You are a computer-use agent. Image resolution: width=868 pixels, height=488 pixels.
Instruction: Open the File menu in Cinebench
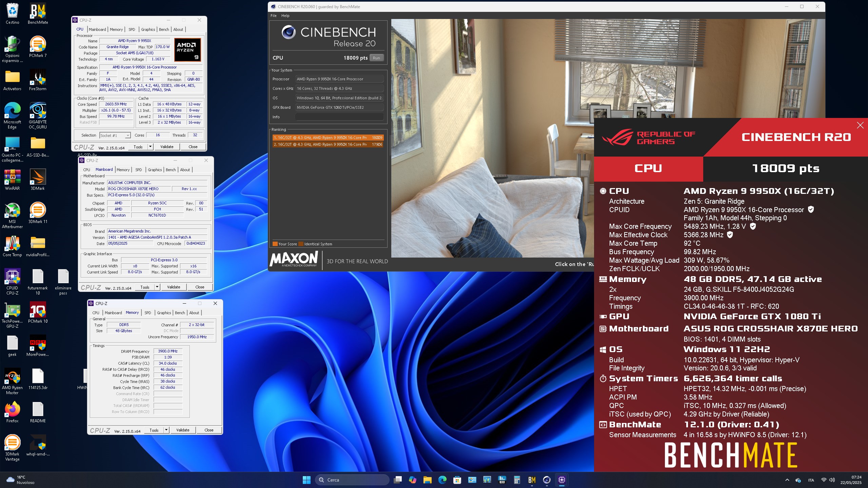tap(274, 16)
